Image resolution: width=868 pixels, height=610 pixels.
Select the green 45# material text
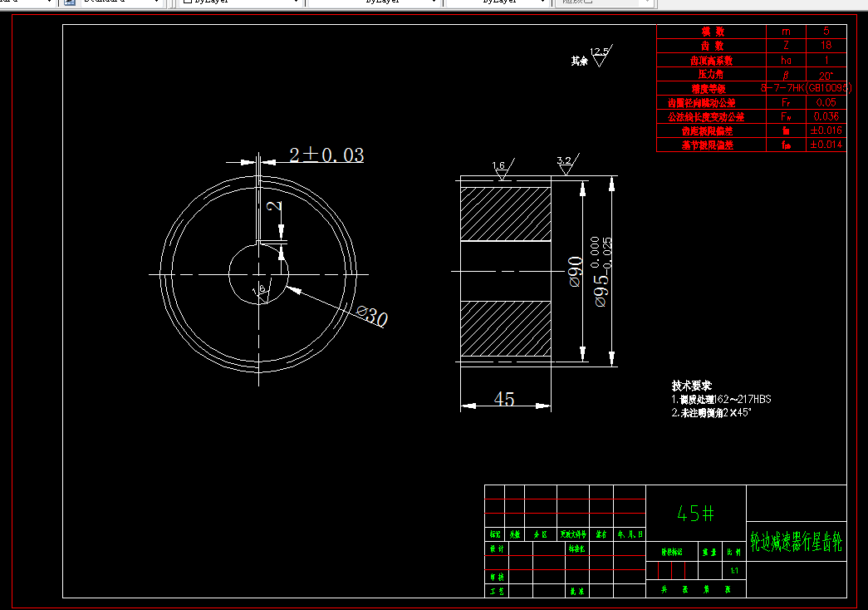pos(695,514)
